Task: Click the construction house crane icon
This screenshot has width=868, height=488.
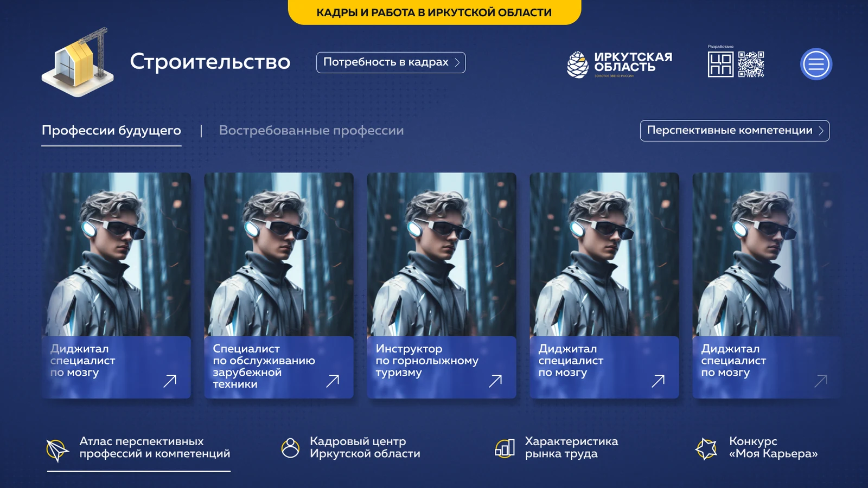Action: [78, 62]
